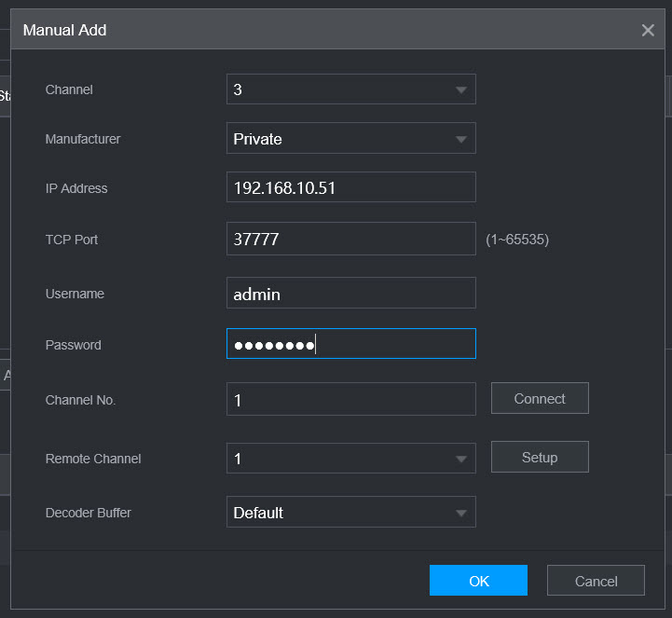Select the Password input box
The width and height of the screenshot is (672, 618).
(x=350, y=344)
